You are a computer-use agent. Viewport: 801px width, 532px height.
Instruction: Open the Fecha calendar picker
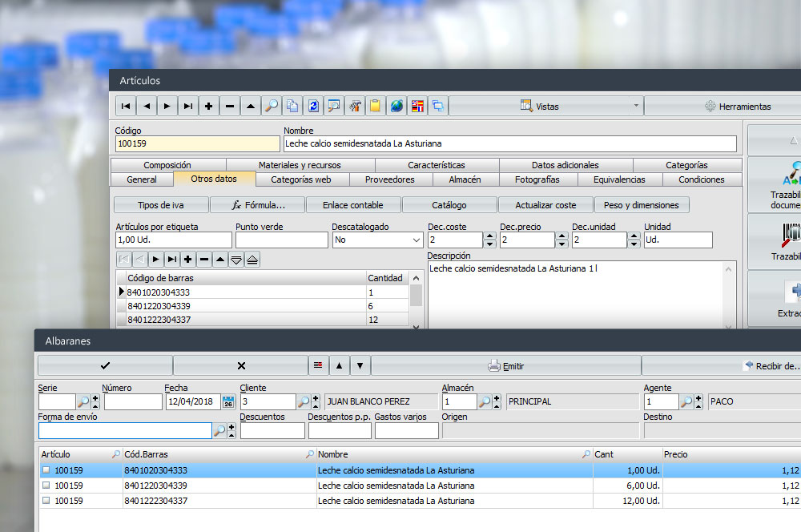point(228,402)
